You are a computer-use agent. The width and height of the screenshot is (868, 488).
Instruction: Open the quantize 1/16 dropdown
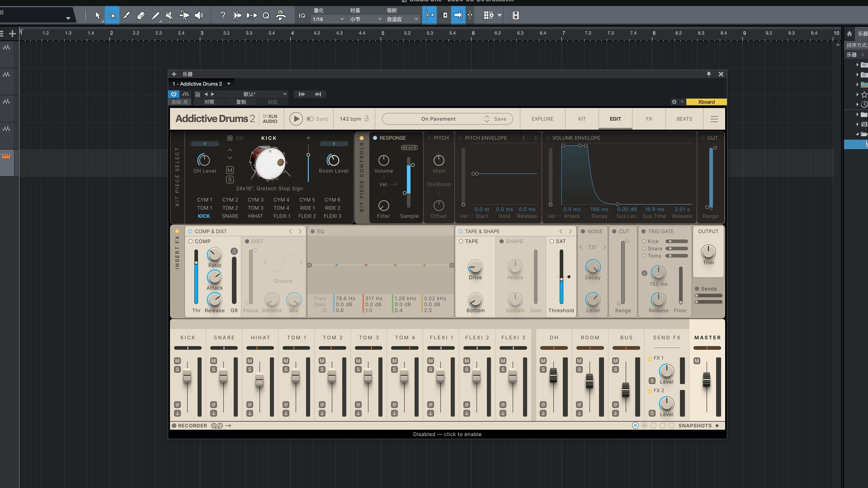[329, 19]
